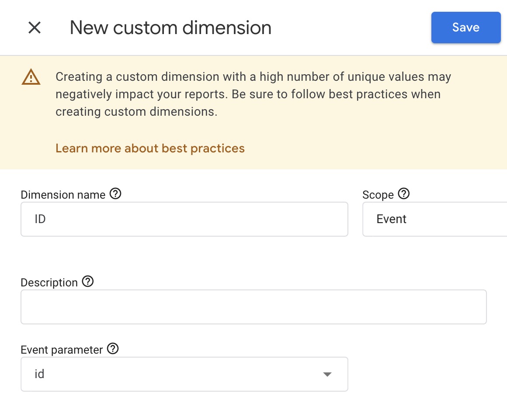Screen dimensions: 507x420
Task: Click the circled question mark above the ID field
Action: click(115, 194)
